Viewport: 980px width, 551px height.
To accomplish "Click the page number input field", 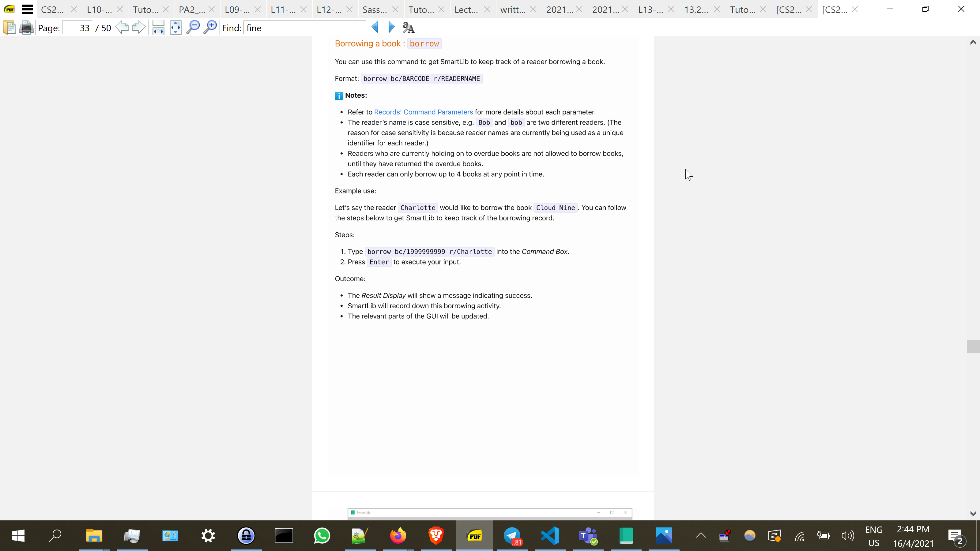I will (x=78, y=28).
